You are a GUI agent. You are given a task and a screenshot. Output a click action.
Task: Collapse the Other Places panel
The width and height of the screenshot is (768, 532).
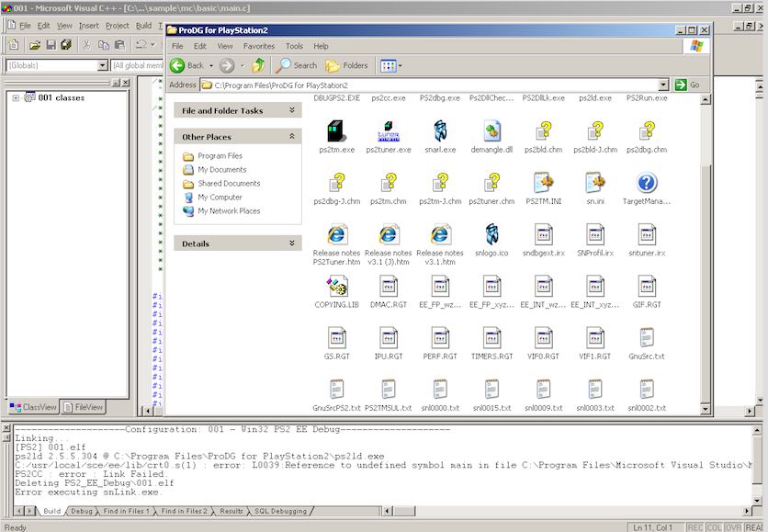coord(292,136)
